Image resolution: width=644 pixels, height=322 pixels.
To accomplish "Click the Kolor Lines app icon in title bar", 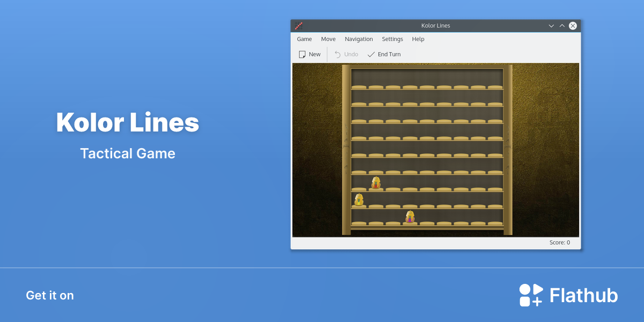I will click(x=299, y=25).
